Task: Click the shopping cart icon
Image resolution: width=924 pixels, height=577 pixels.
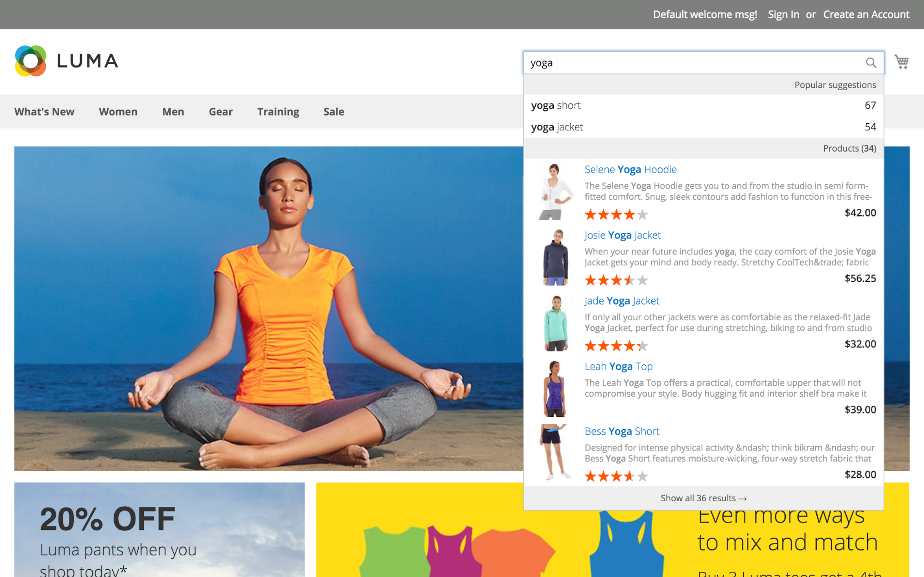Action: point(902,62)
